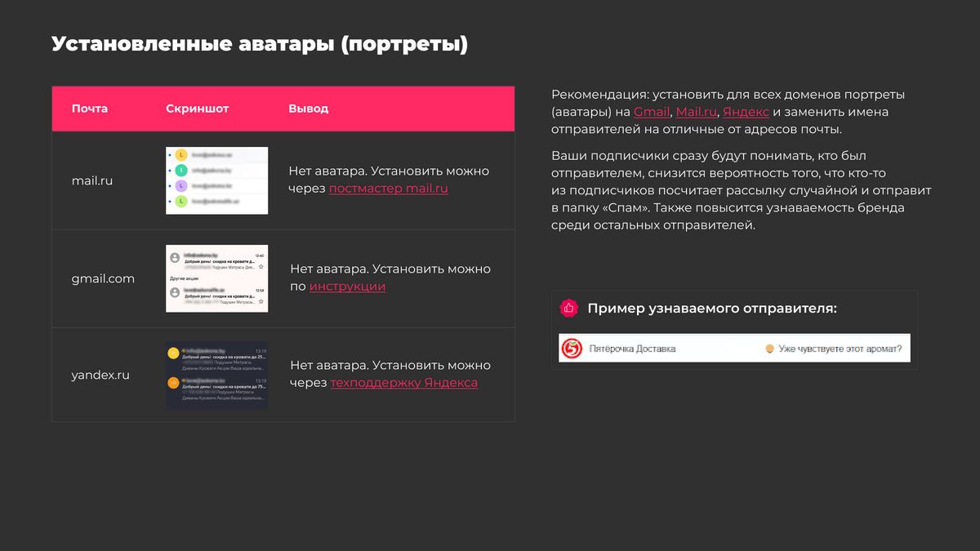Screen dimensions: 980x551
Task: Click the text Пример узнаваемого отправителя
Action: coord(712,309)
